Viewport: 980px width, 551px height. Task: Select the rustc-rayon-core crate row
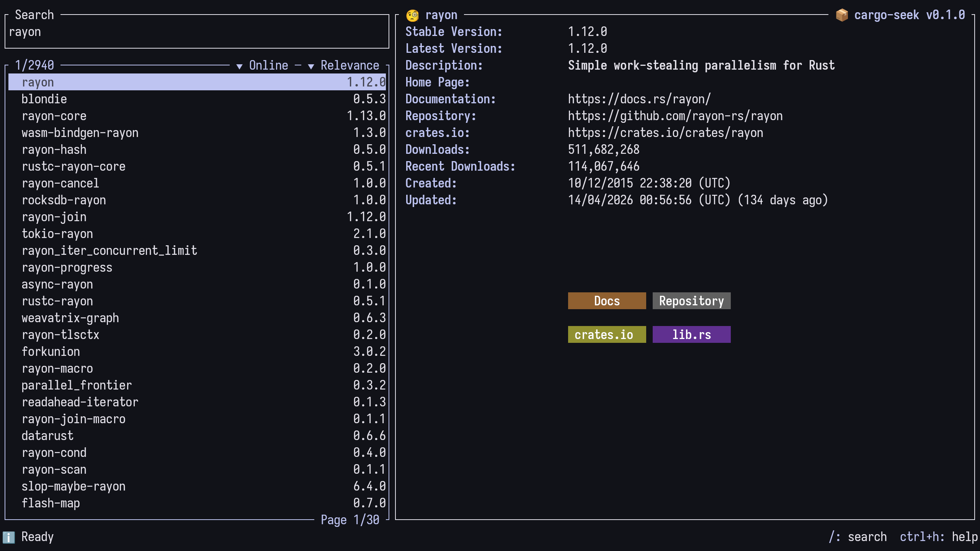197,166
